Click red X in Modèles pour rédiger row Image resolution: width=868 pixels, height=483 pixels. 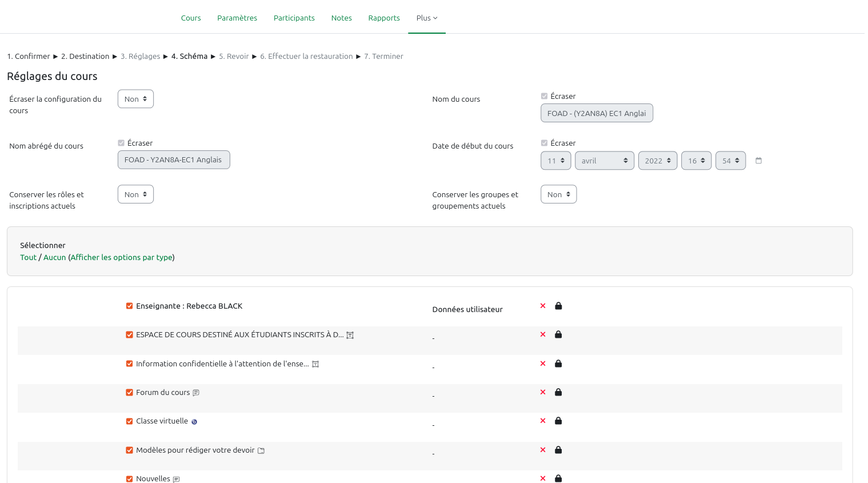point(543,450)
